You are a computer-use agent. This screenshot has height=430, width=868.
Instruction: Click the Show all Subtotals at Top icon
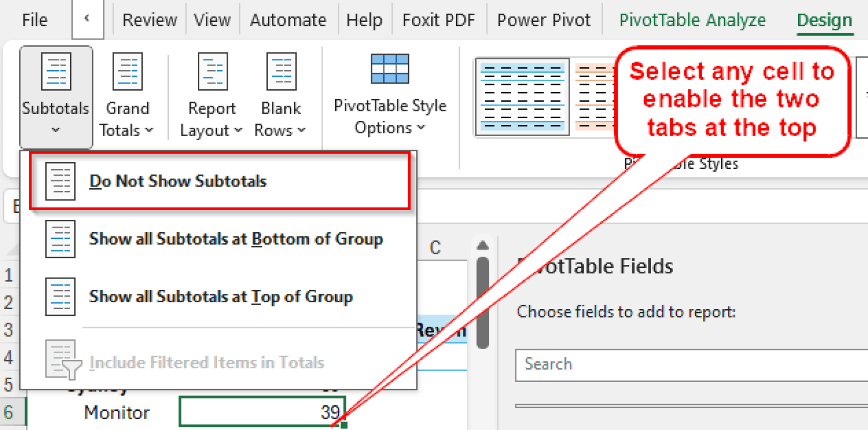click(60, 296)
